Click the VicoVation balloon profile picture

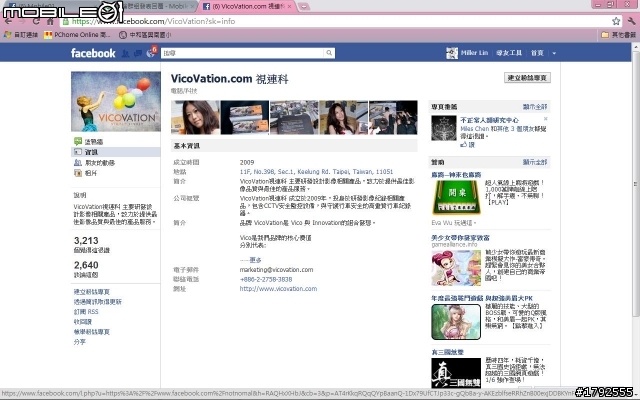pyautogui.click(x=116, y=101)
